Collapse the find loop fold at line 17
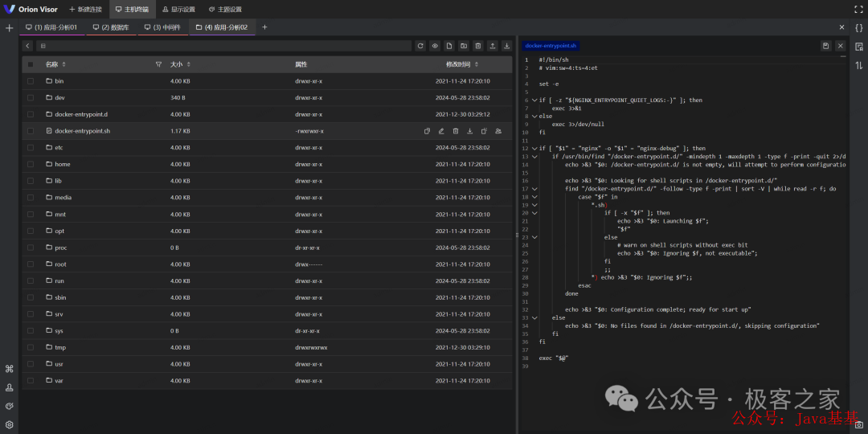 tap(534, 189)
